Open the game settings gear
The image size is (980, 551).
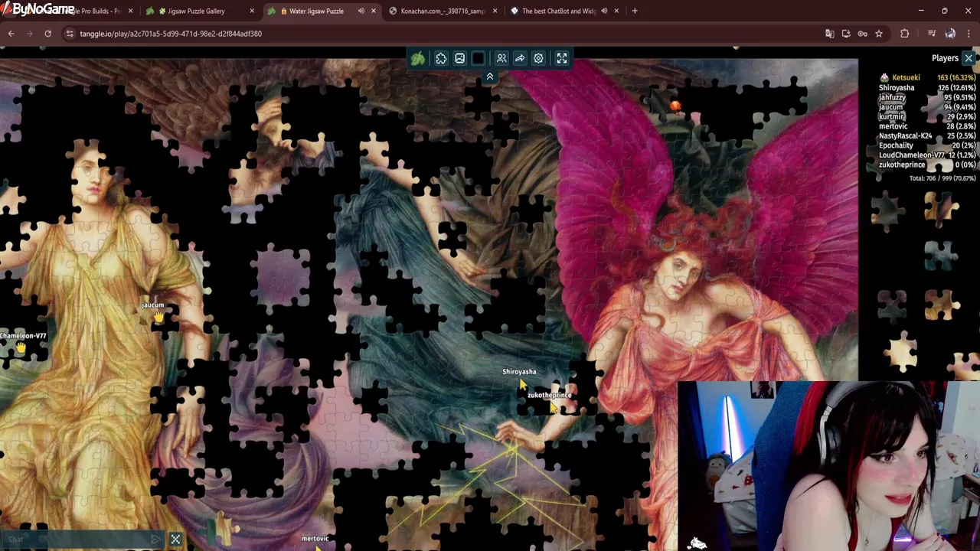[x=538, y=58]
